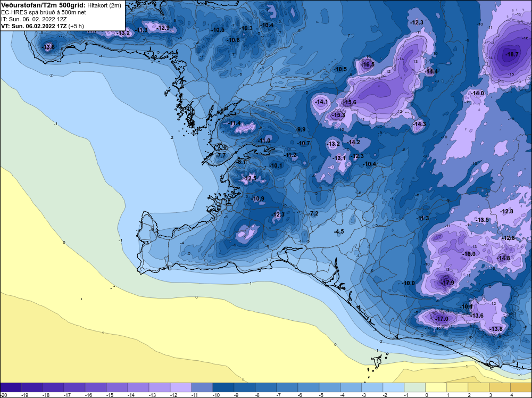532x398 pixels.
Task: Select the -11.2 temperature value
Action: click(290, 155)
